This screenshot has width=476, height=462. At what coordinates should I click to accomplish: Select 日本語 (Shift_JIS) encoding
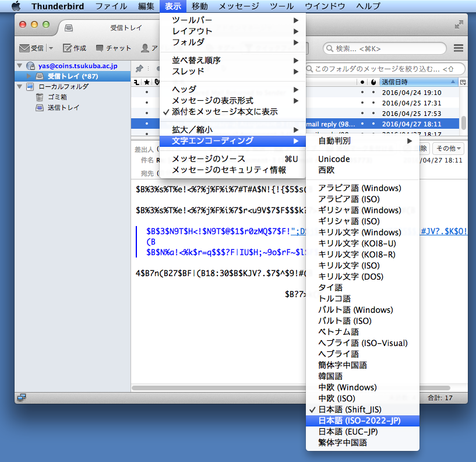tap(362, 410)
